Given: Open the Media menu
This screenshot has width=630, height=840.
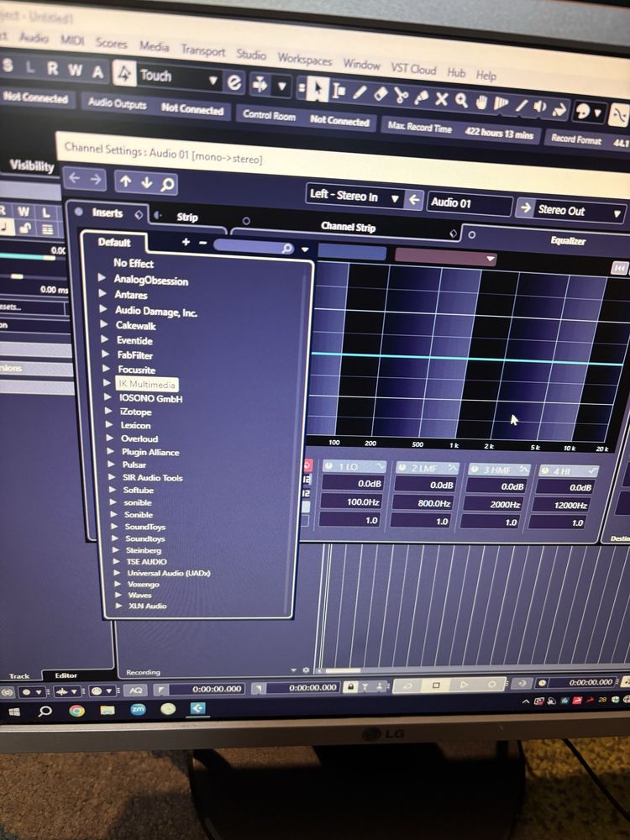Looking at the screenshot, I should click(155, 46).
